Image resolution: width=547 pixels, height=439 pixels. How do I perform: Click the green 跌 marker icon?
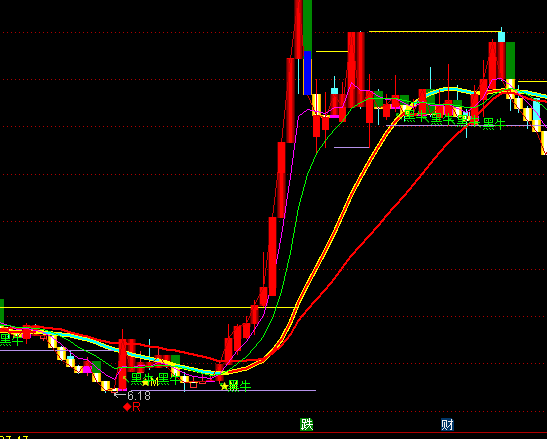point(307,424)
